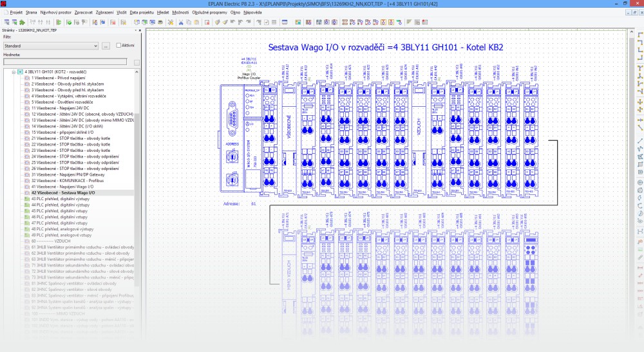This screenshot has width=644, height=352.
Task: Open the Data projektu menu
Action: 142,12
